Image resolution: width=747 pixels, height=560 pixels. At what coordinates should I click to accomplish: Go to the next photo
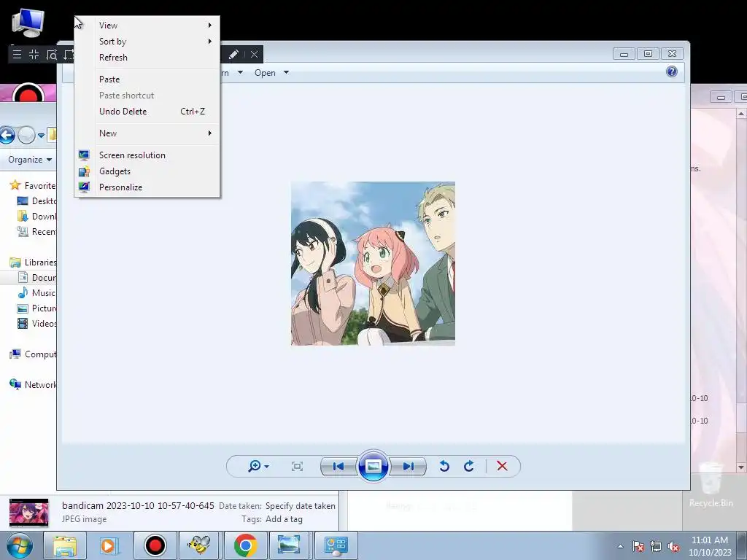click(x=408, y=466)
